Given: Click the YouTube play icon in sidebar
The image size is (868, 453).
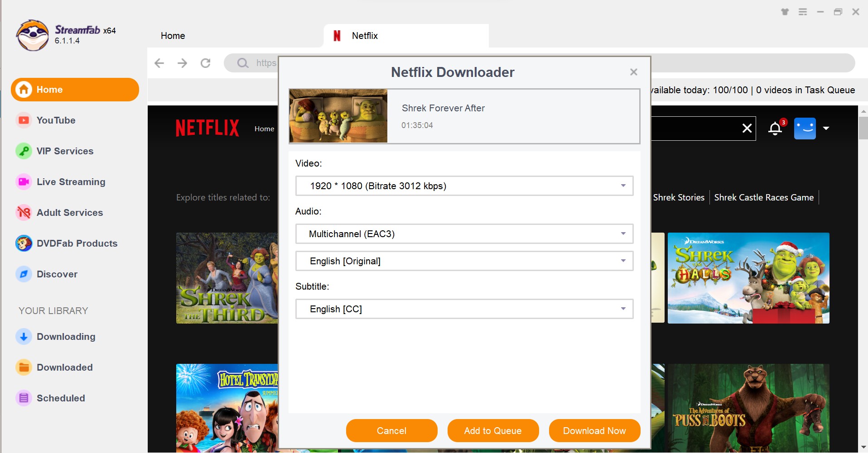Looking at the screenshot, I should pos(24,120).
